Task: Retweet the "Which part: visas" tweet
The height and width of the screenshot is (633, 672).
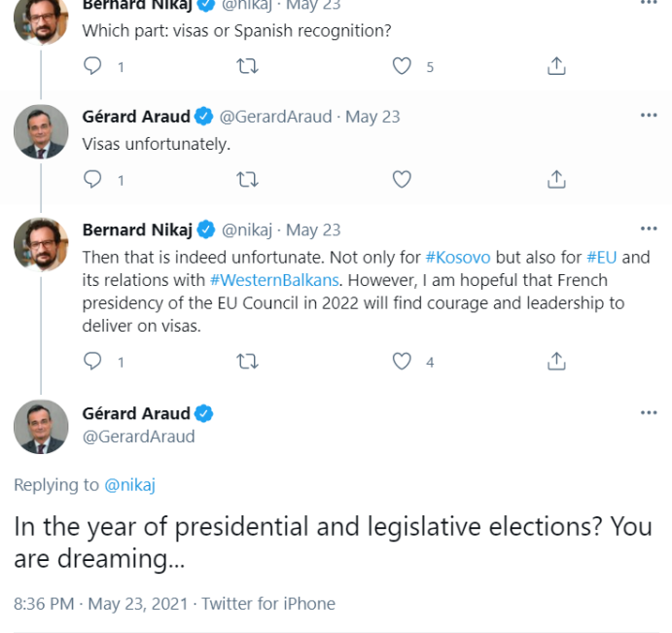Action: [248, 66]
